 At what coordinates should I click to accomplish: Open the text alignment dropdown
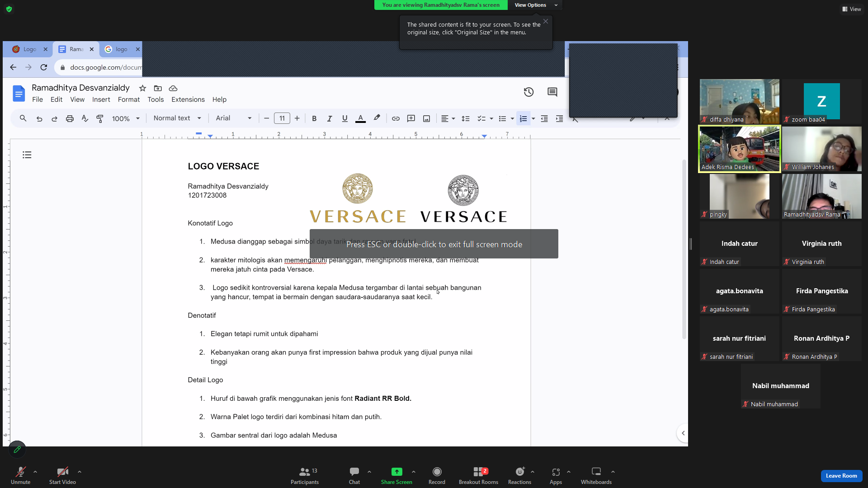(x=448, y=118)
